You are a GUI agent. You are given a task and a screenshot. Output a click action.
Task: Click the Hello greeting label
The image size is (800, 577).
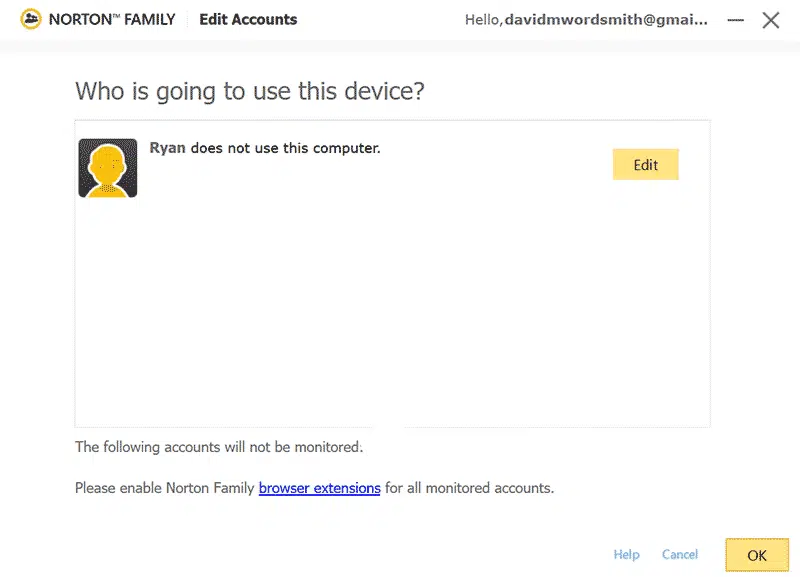[x=484, y=19]
